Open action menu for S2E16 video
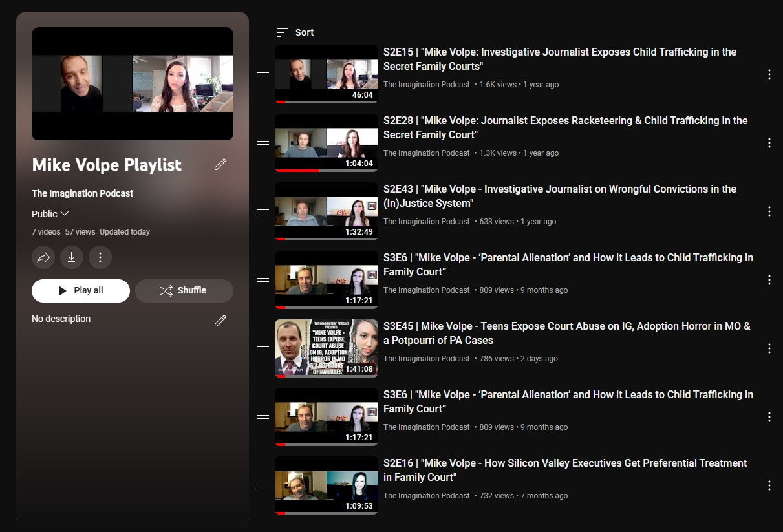Viewport: 783px width, 532px height. point(769,485)
